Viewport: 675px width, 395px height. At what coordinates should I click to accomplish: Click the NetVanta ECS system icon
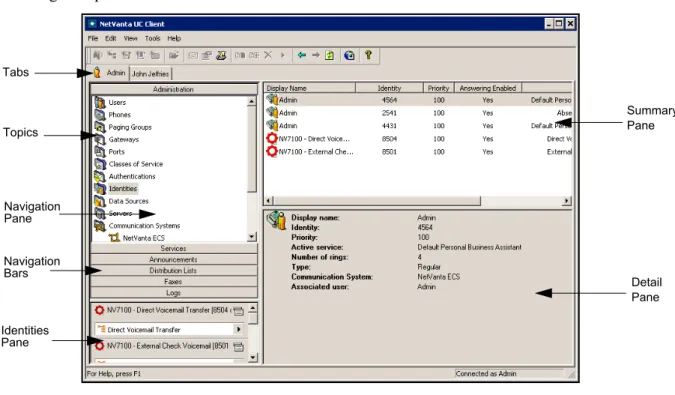pyautogui.click(x=114, y=238)
